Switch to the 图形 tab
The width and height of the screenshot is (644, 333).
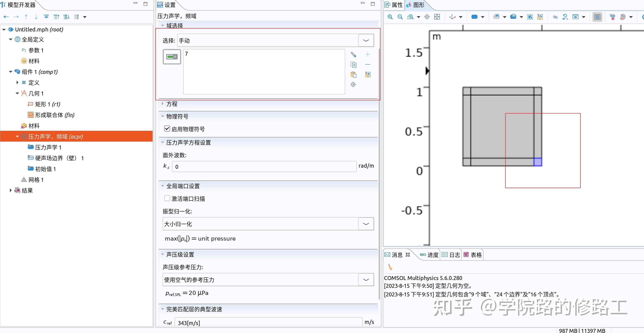coord(415,5)
